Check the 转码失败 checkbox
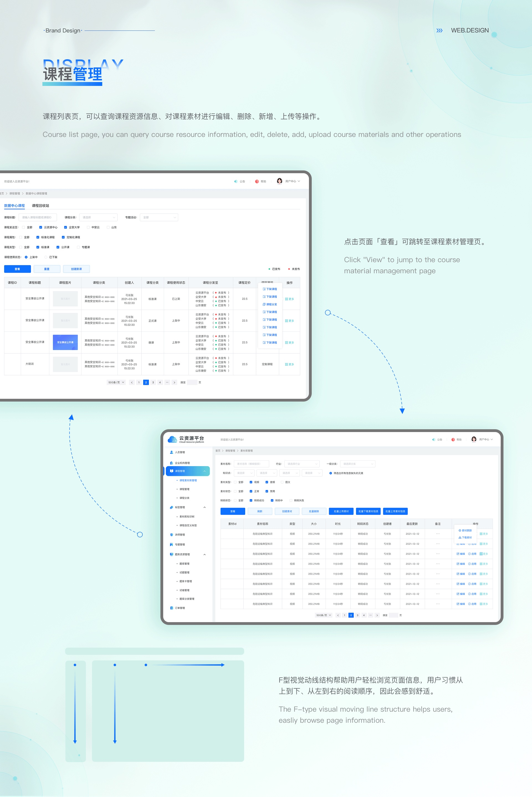 [x=291, y=500]
